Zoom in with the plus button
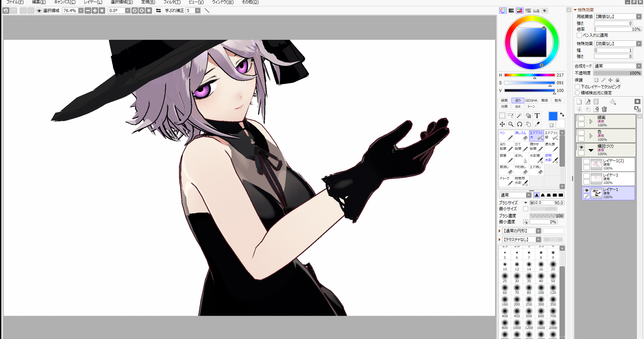The width and height of the screenshot is (644, 339). click(95, 11)
